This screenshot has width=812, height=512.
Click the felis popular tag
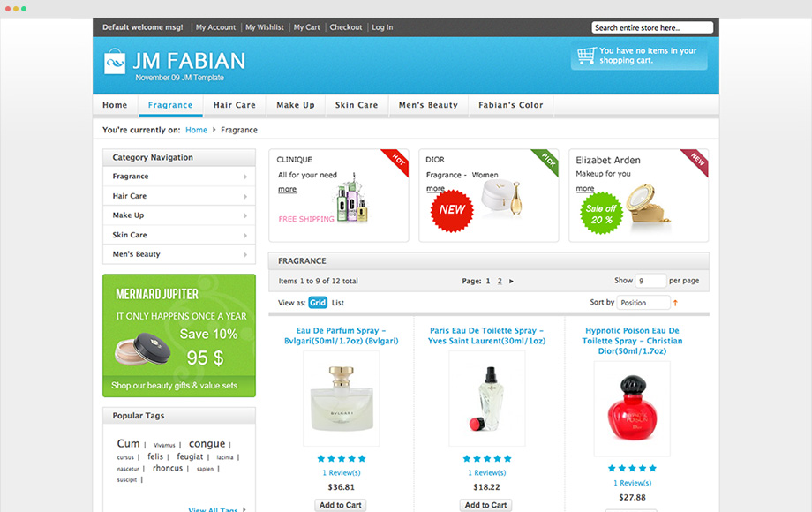pos(155,456)
